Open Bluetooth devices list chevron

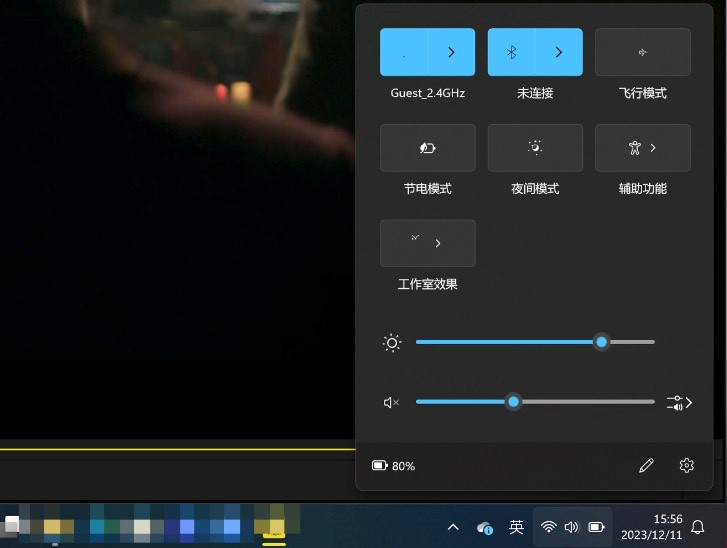[x=559, y=52]
